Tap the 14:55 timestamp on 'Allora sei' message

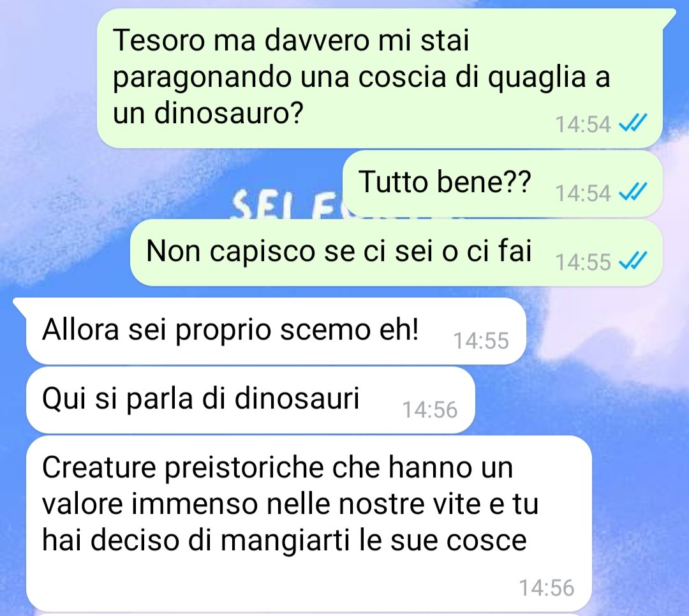click(481, 341)
